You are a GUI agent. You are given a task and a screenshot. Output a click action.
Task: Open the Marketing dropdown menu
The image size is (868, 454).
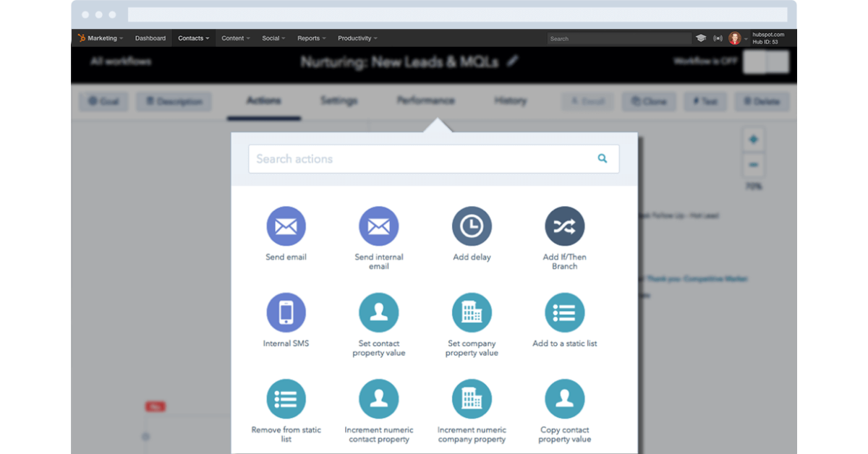[105, 38]
